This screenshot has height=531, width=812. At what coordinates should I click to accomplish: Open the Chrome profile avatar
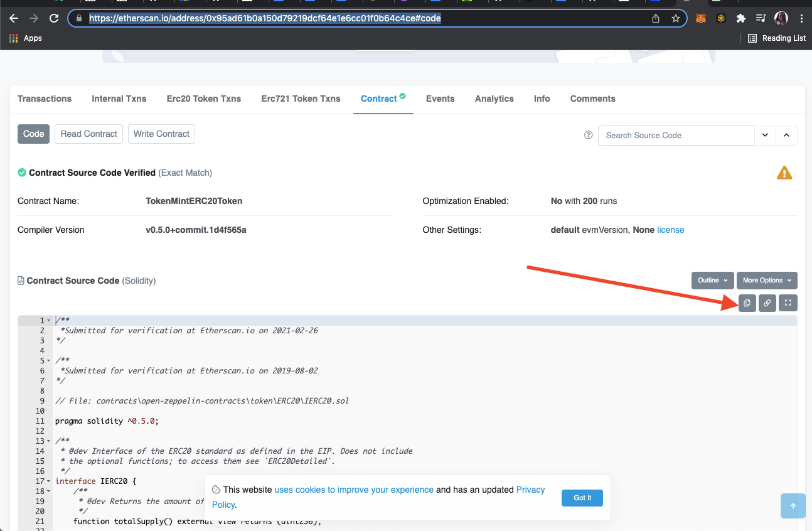point(781,18)
